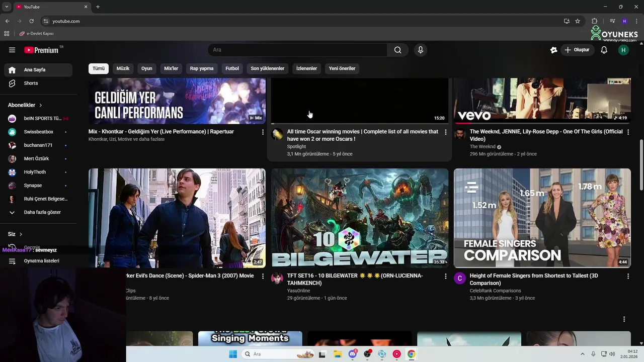Viewport: 644px width, 362px height.
Task: Open Mert Öztürk subscription channel
Action: tap(38, 158)
